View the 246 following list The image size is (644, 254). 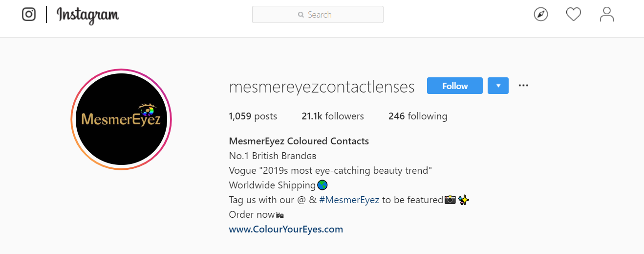(x=418, y=116)
